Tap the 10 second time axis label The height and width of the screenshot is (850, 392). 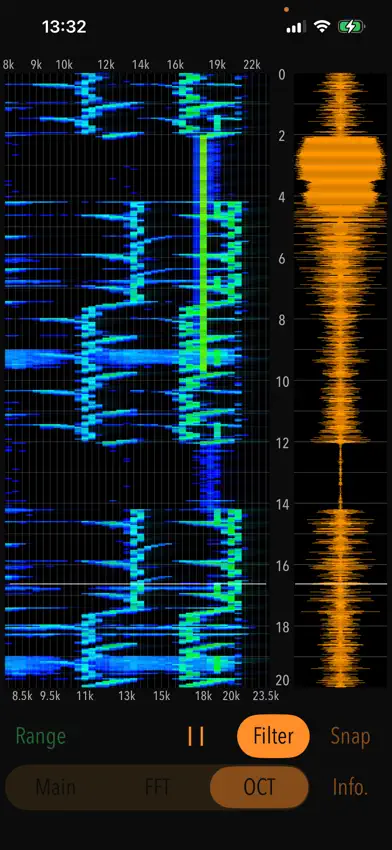pyautogui.click(x=281, y=381)
